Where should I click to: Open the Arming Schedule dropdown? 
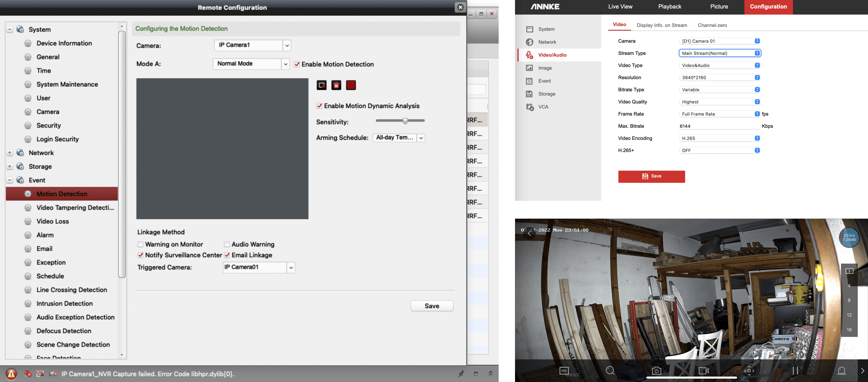[421, 138]
